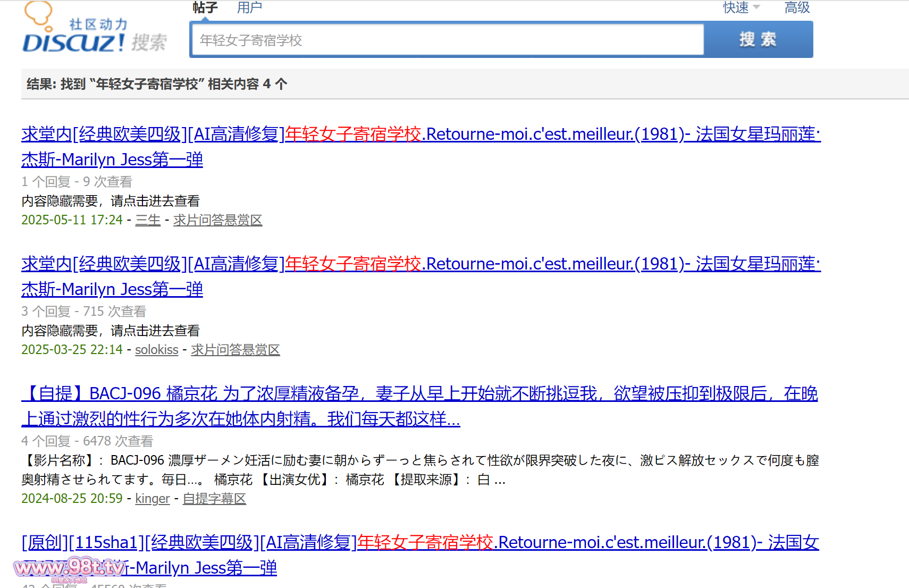The width and height of the screenshot is (909, 588).
Task: Visit author solokiss's profile link
Action: pyautogui.click(x=156, y=350)
